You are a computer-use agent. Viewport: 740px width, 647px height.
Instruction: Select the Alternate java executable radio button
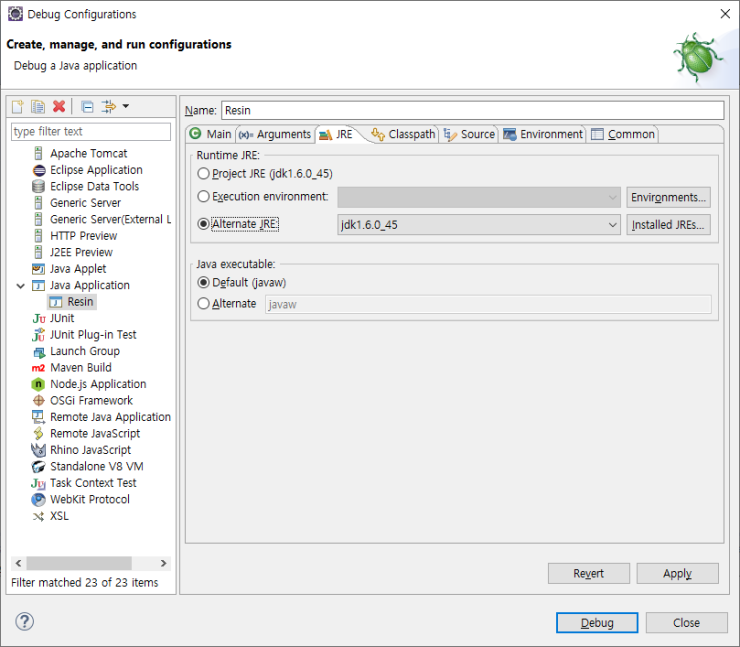tap(204, 304)
